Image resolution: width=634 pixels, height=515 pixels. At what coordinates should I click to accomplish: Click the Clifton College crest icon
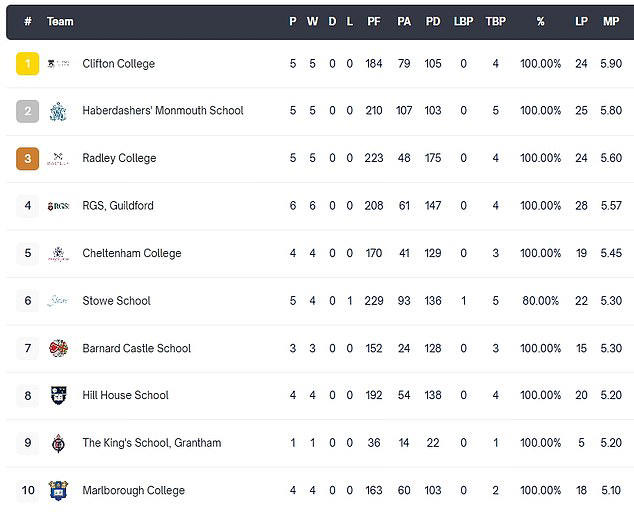coord(59,64)
